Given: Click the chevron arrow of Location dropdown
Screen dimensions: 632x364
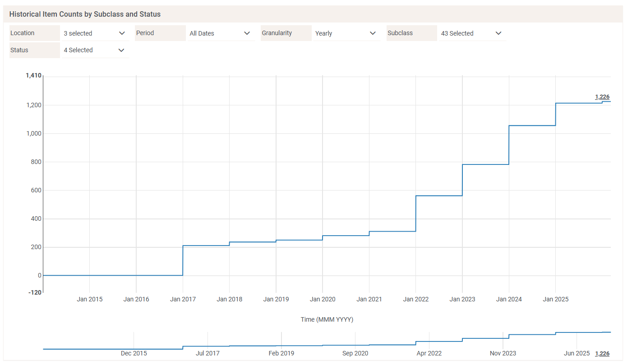Looking at the screenshot, I should 122,33.
